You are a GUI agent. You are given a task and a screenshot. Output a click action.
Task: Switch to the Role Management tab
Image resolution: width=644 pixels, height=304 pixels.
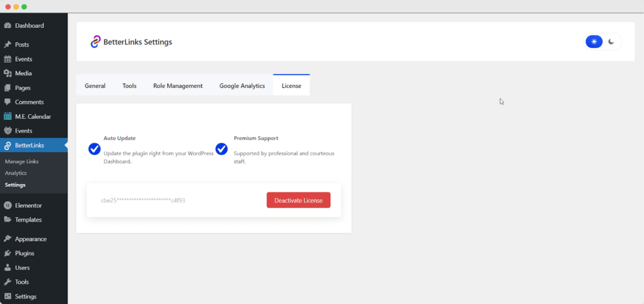tap(178, 86)
